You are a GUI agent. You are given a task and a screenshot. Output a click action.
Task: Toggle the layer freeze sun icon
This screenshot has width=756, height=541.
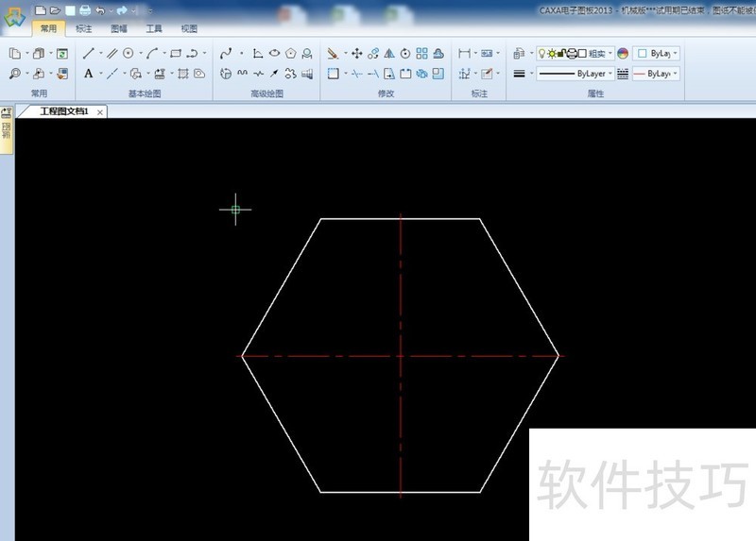(552, 54)
